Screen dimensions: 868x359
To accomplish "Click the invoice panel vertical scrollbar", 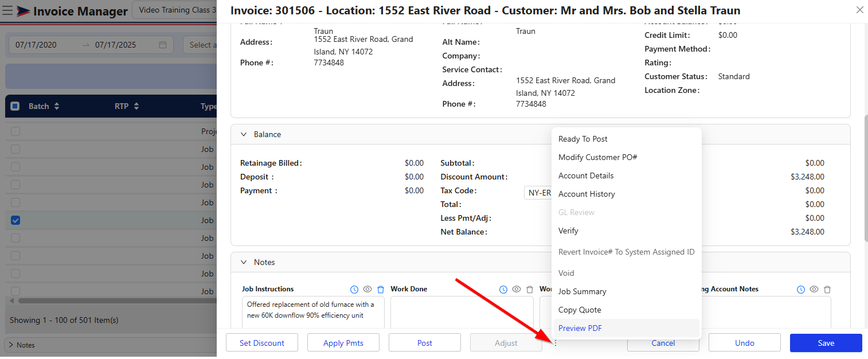I will pyautogui.click(x=866, y=178).
